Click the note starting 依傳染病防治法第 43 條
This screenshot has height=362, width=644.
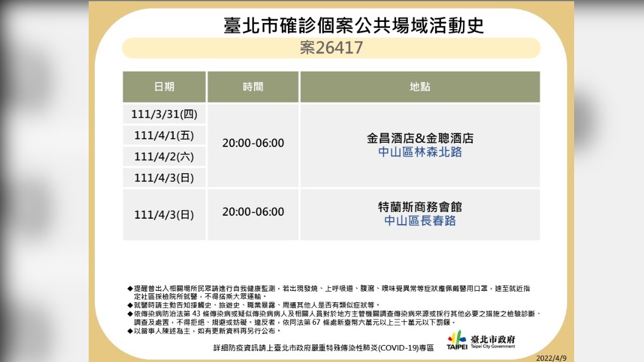(335, 318)
